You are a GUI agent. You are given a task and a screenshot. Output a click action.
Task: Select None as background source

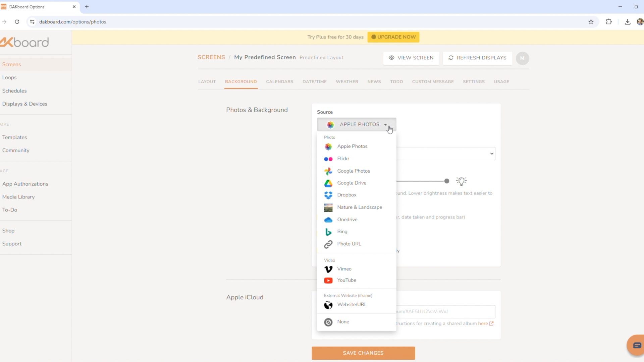click(x=343, y=322)
